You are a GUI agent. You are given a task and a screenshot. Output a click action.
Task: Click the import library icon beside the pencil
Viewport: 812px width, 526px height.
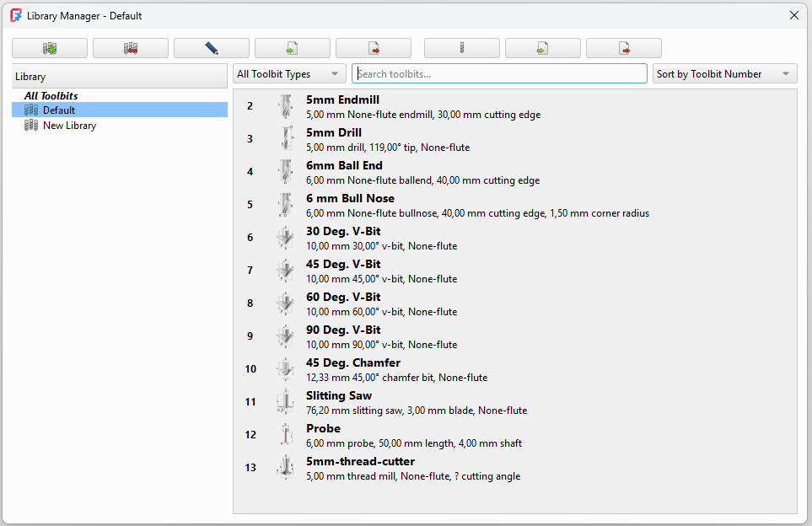point(293,48)
